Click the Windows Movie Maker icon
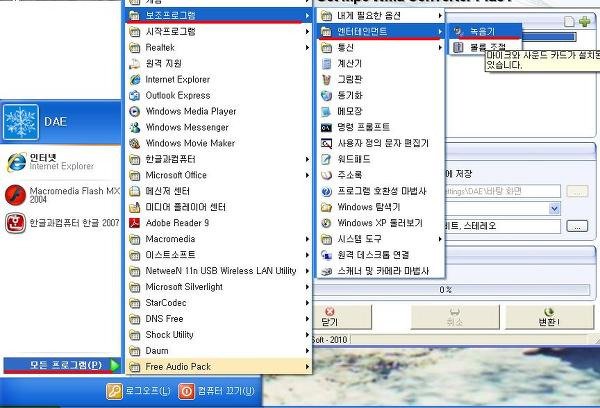The width and height of the screenshot is (600, 408). click(135, 143)
